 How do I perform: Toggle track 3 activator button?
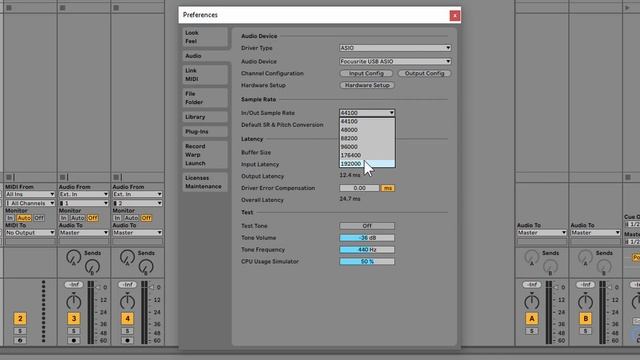pos(73,318)
